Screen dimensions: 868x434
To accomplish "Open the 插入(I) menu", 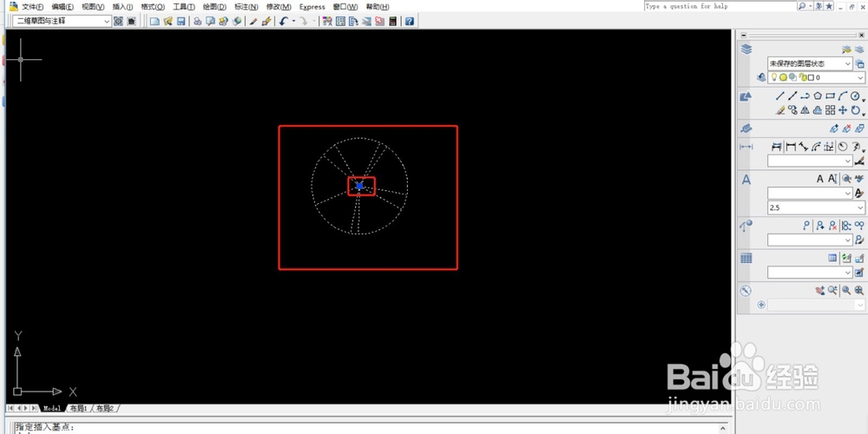I will [122, 7].
